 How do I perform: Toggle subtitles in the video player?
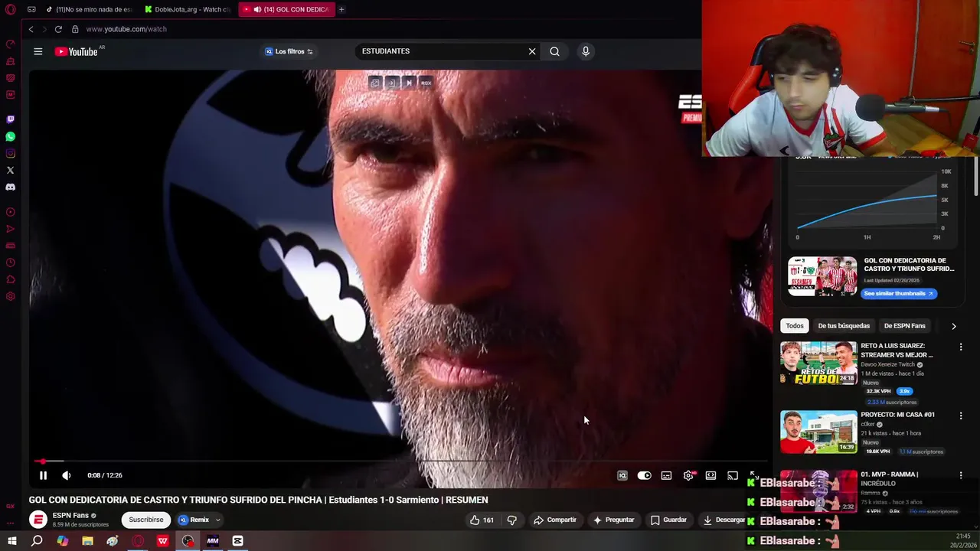click(x=667, y=475)
